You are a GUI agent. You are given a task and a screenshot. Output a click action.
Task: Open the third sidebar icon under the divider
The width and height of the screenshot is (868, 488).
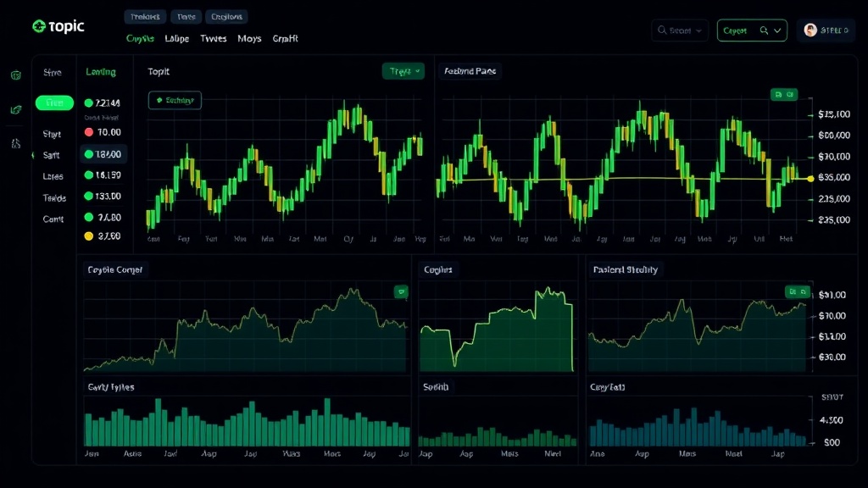(16, 144)
